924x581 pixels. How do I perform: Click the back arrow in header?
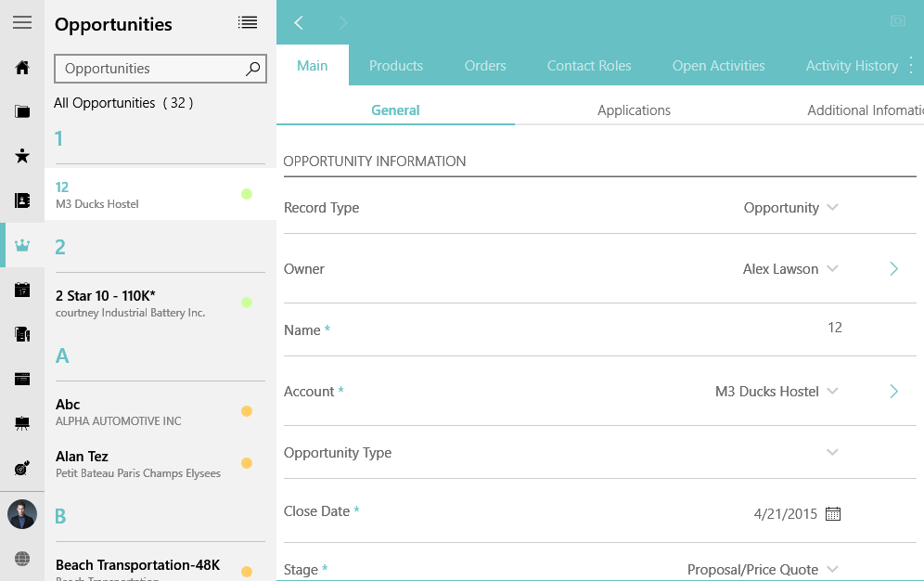(299, 23)
